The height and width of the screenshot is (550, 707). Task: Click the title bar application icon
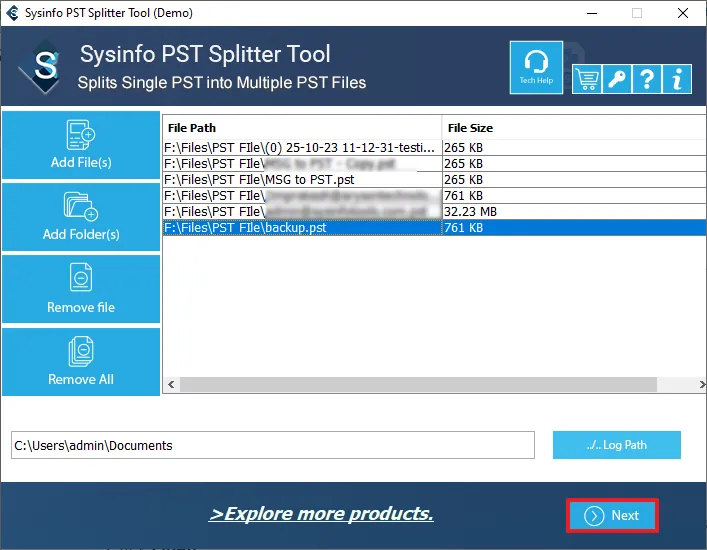click(13, 13)
